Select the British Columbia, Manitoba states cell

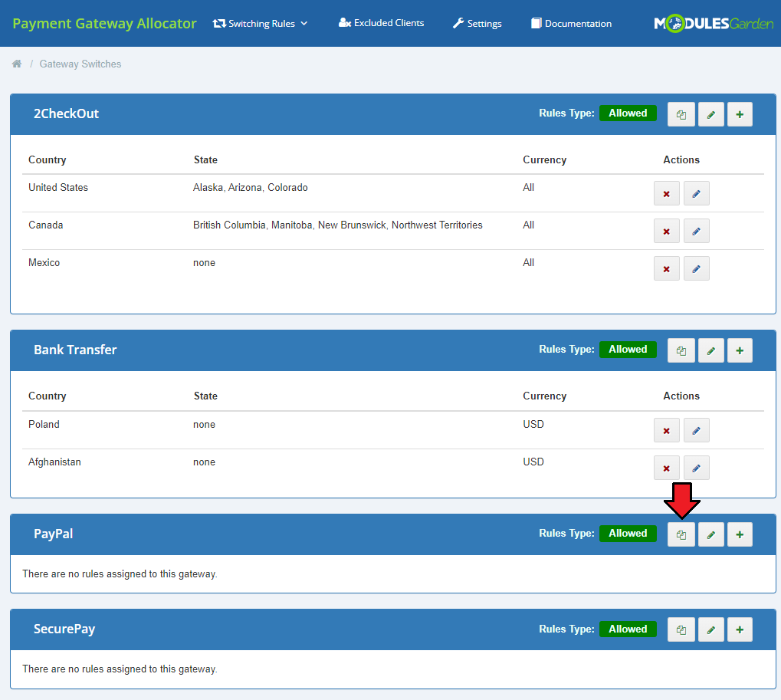[338, 225]
